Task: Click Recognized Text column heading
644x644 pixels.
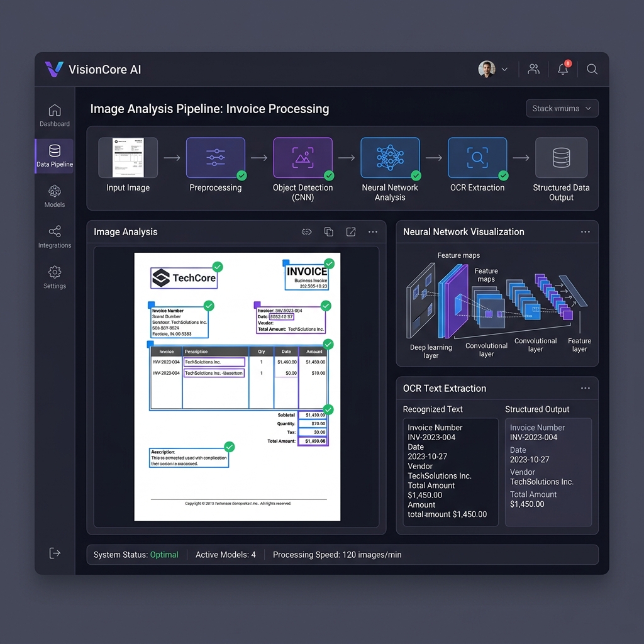Action: [x=433, y=409]
